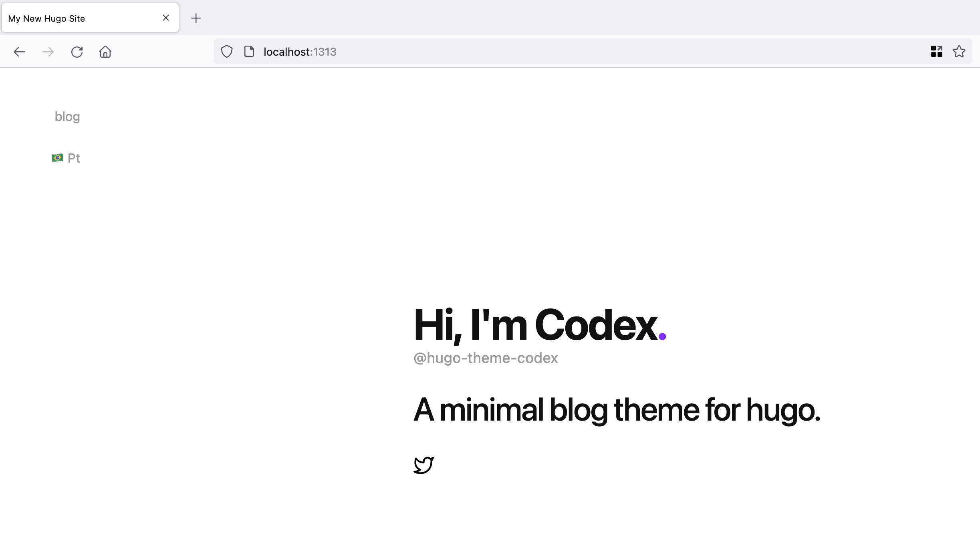Click the @hugo-theme-codex handle text
The height and width of the screenshot is (556, 980).
click(486, 358)
